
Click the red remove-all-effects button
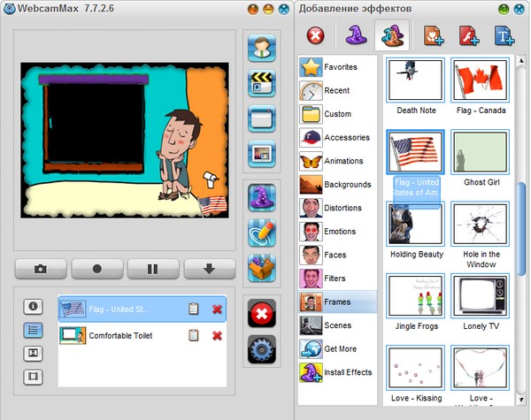262,314
